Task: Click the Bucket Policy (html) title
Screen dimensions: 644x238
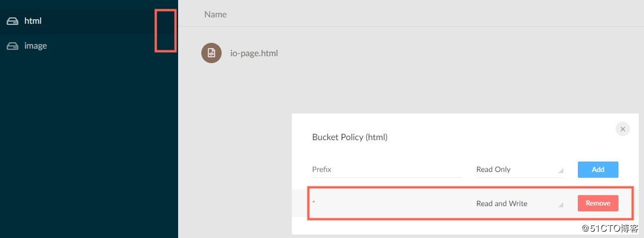Action: [x=349, y=137]
